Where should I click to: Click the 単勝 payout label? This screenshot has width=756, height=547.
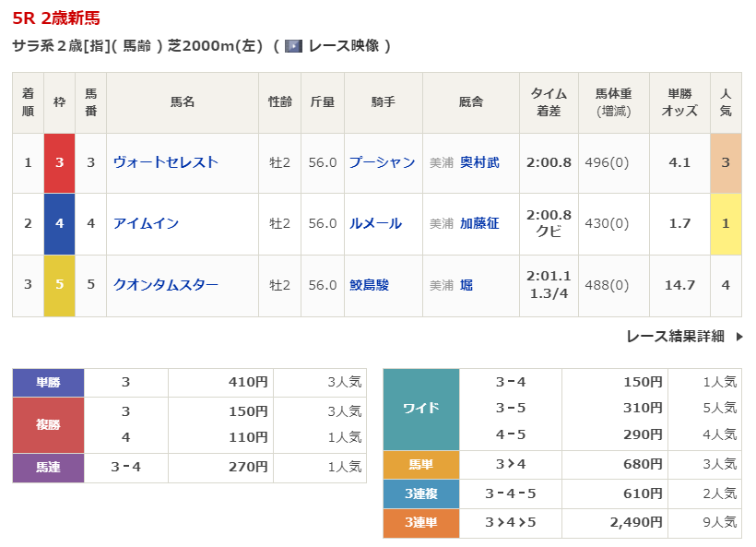coord(48,383)
